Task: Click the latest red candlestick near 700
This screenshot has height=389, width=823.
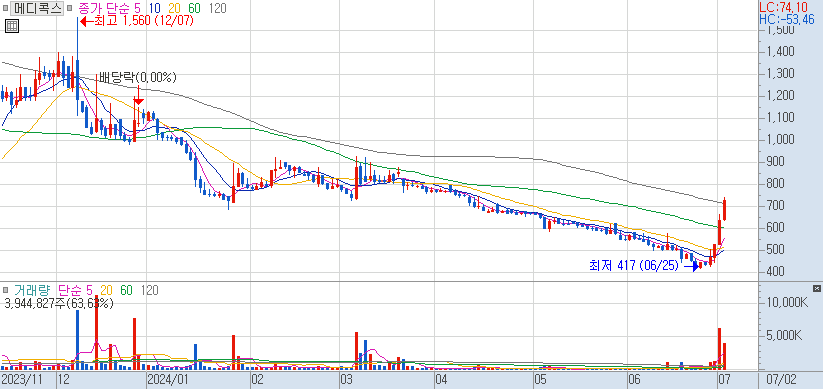Action: [x=724, y=209]
